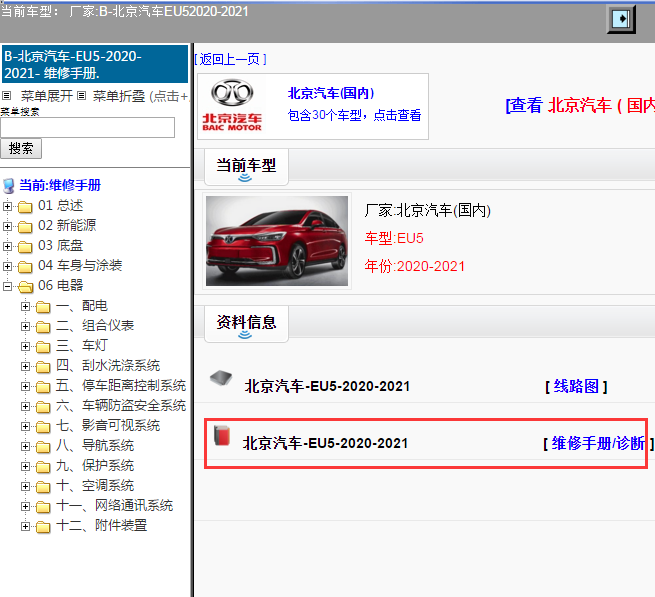The width and height of the screenshot is (655, 597).
Task: Click the BAIC Motor logo
Action: click(x=232, y=105)
